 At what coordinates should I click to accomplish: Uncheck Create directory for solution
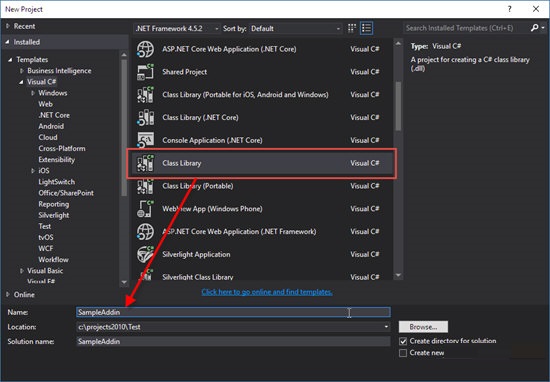click(403, 341)
